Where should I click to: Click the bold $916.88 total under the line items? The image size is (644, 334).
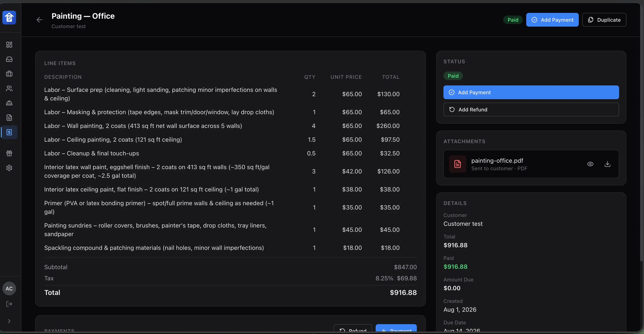pyautogui.click(x=403, y=293)
